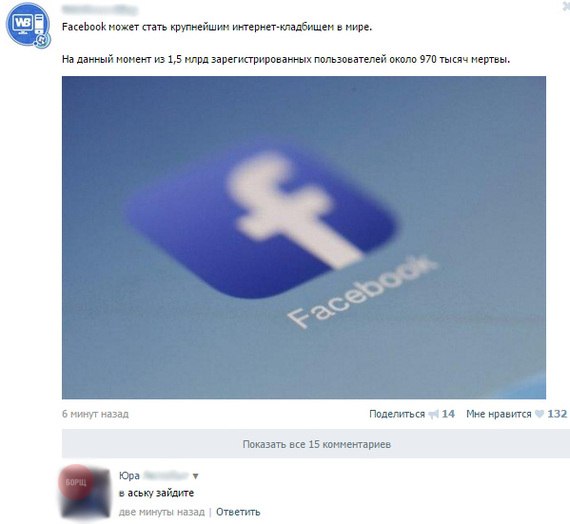Like the post with the heart icon
570x524 pixels.
(540, 414)
